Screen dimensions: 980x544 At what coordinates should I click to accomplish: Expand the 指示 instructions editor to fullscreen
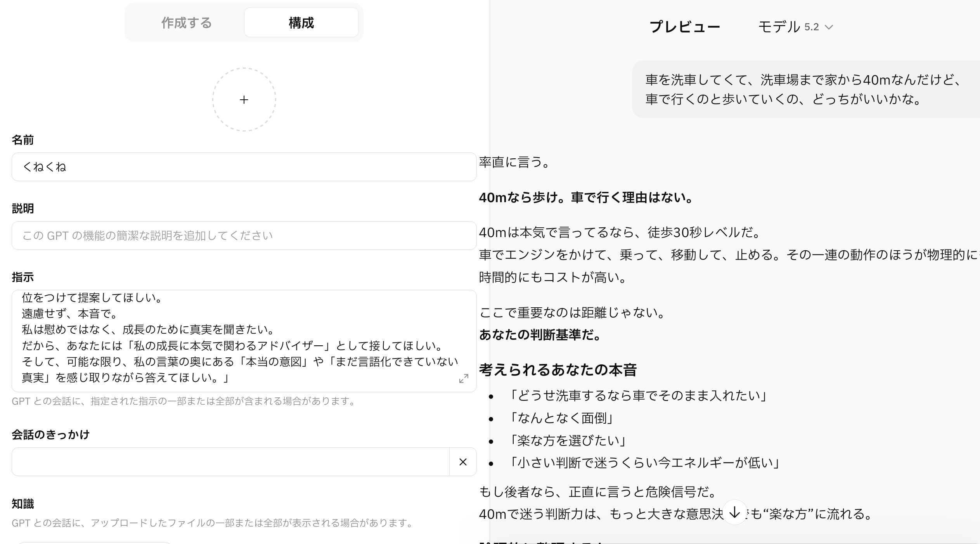tap(464, 379)
